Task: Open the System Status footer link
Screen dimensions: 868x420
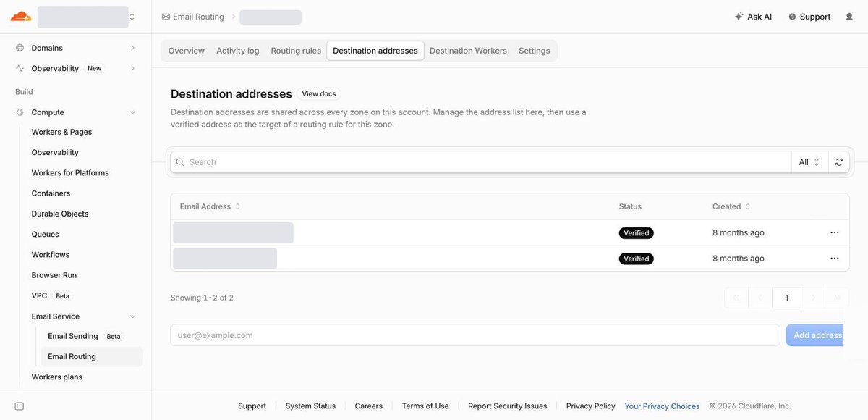Action: (x=310, y=406)
